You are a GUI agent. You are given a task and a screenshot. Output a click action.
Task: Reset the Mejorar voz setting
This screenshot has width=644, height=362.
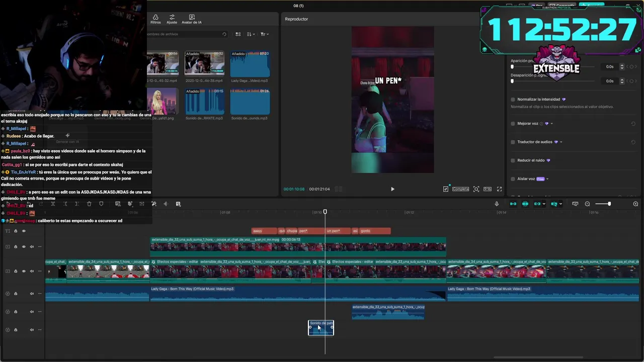633,124
